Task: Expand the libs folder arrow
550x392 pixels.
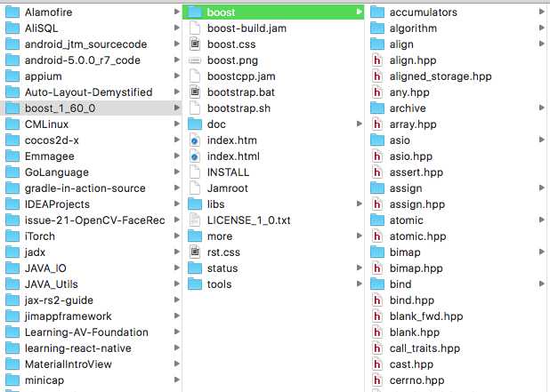Action: 360,204
